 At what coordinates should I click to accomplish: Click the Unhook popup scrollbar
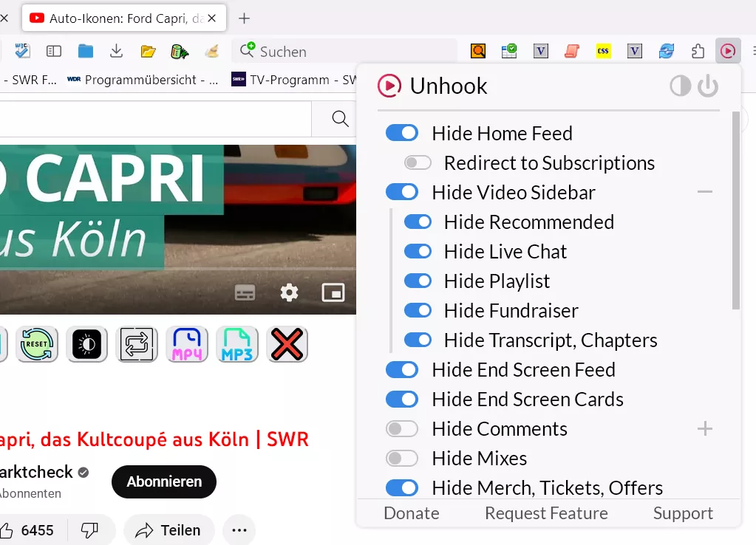[x=735, y=210]
